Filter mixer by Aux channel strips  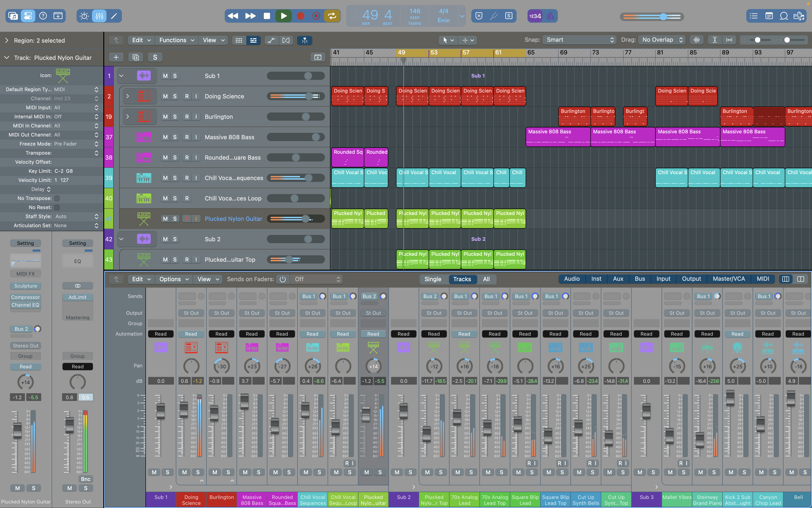point(618,279)
